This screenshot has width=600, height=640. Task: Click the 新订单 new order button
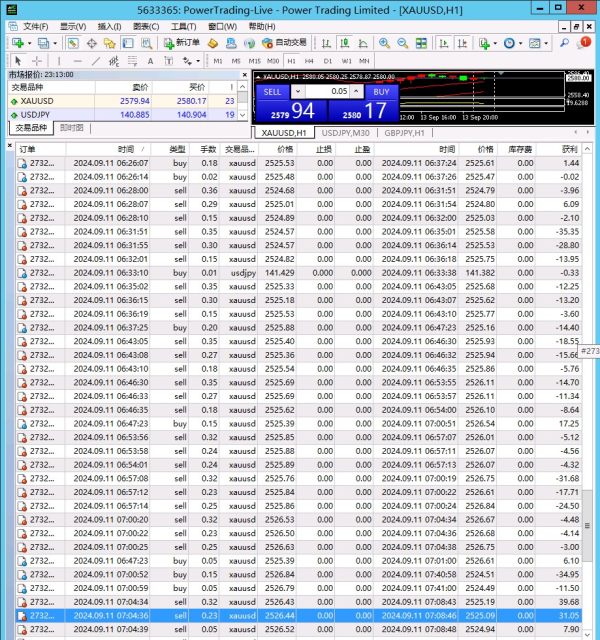point(182,43)
